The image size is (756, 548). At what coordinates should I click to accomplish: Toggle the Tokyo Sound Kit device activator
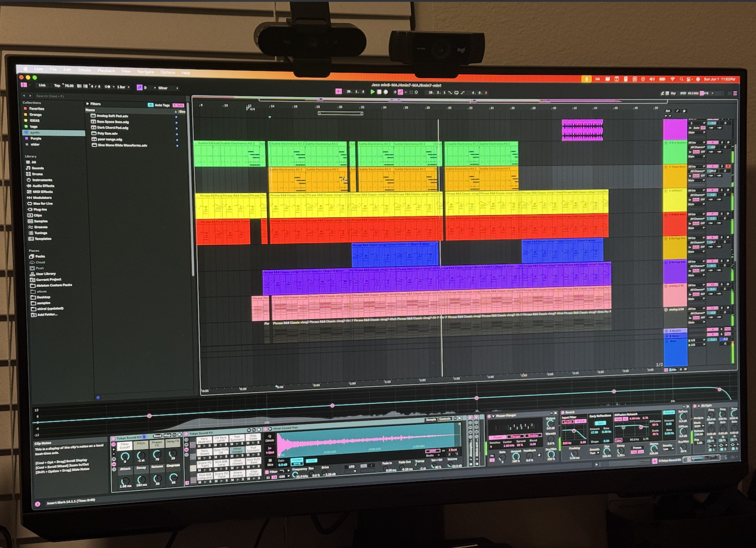pyautogui.click(x=113, y=438)
